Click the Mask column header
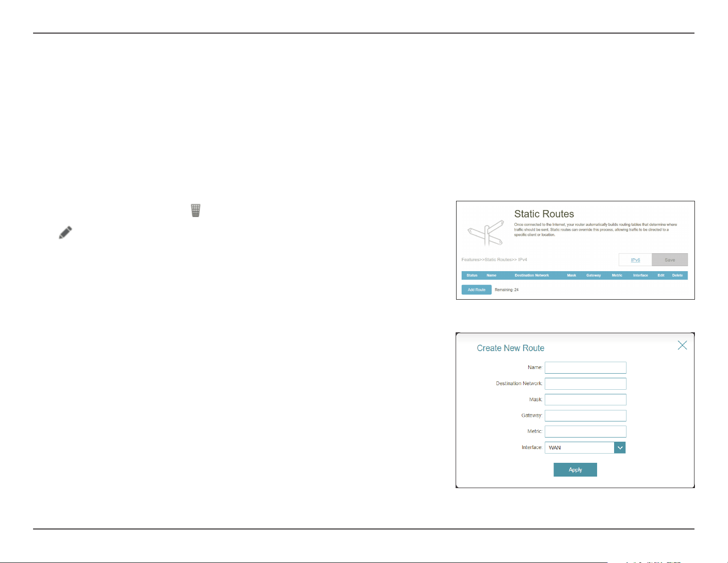Viewport: 728px width, 563px height. pos(571,275)
